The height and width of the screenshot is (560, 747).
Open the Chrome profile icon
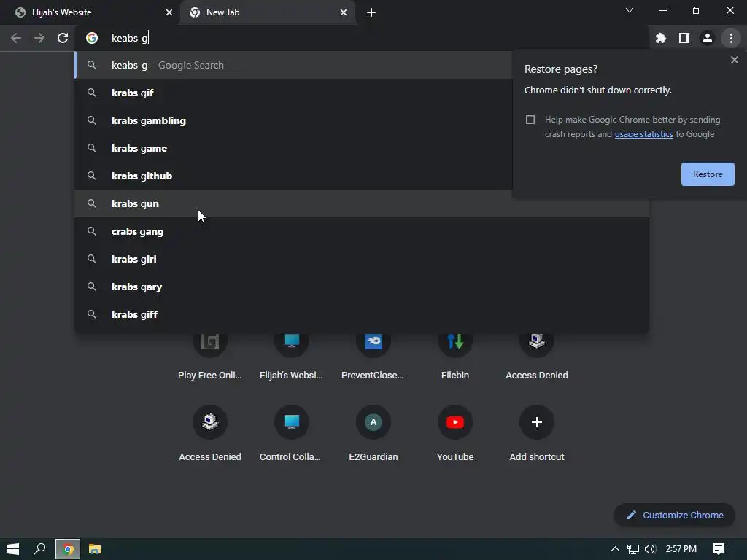708,38
